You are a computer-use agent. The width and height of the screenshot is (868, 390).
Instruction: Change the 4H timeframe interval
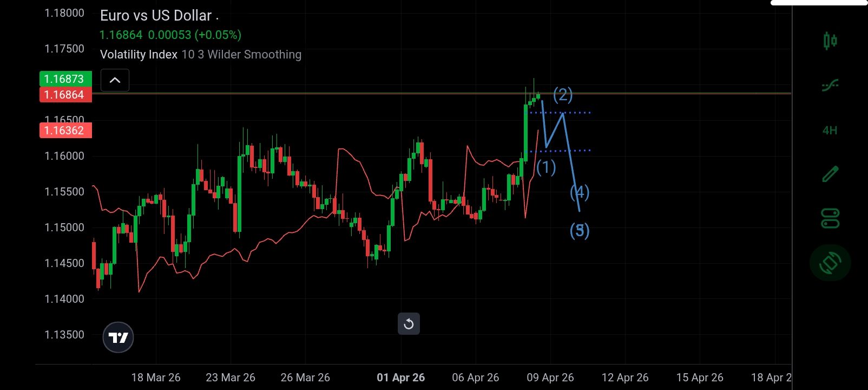coord(830,130)
